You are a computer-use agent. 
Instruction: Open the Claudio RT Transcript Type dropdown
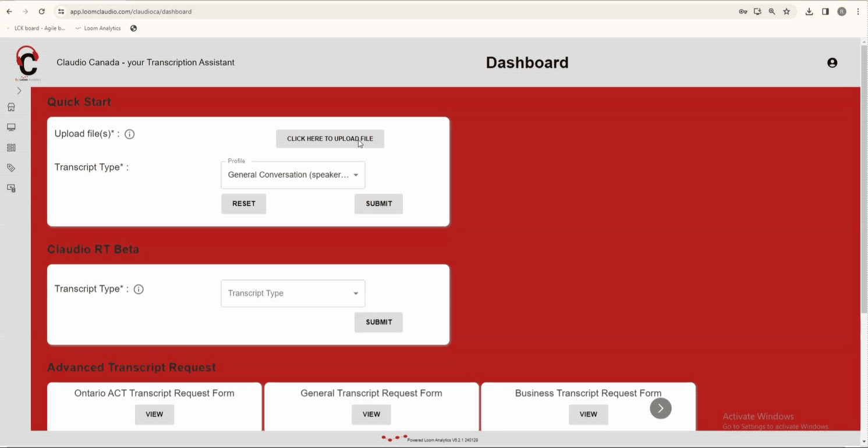pos(293,293)
